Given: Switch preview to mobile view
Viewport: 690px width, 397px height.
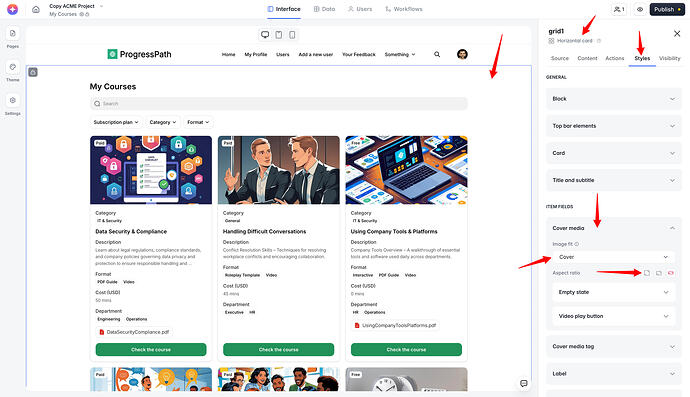Looking at the screenshot, I should tap(292, 34).
